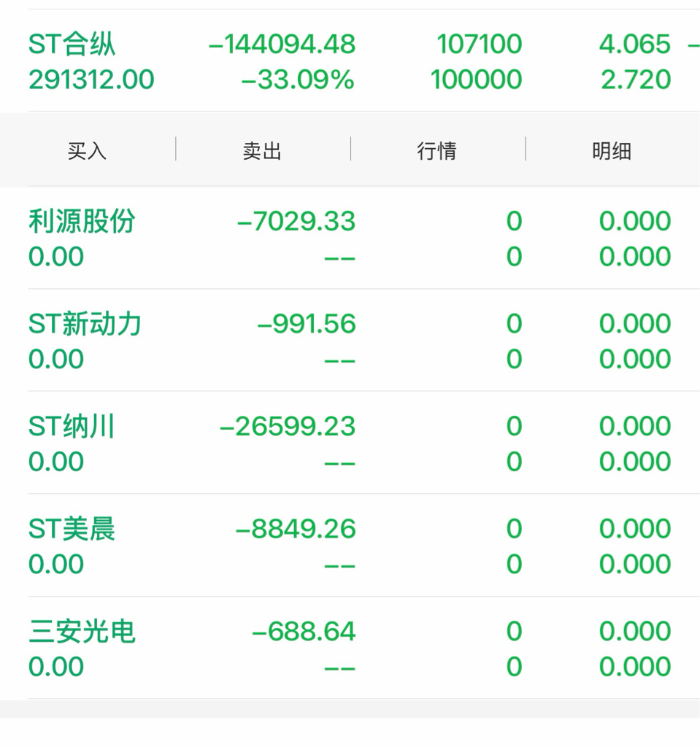Select the ST美晨 holding row

72,529
